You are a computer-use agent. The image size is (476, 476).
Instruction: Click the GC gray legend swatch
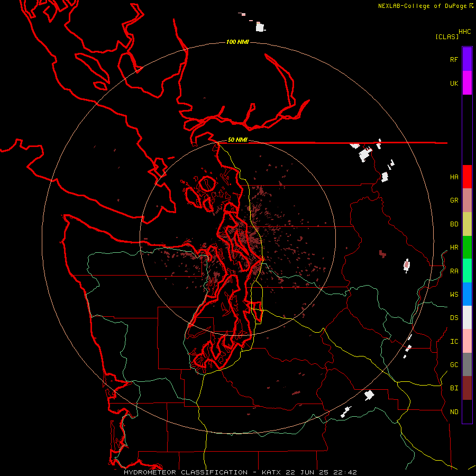click(467, 364)
